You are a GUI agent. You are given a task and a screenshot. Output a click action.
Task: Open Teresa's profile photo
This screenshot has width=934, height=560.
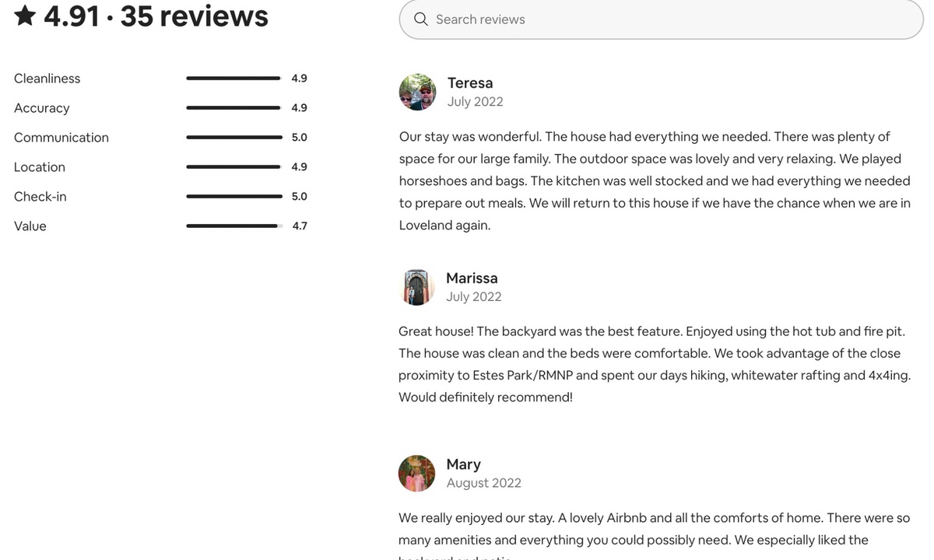point(417,93)
